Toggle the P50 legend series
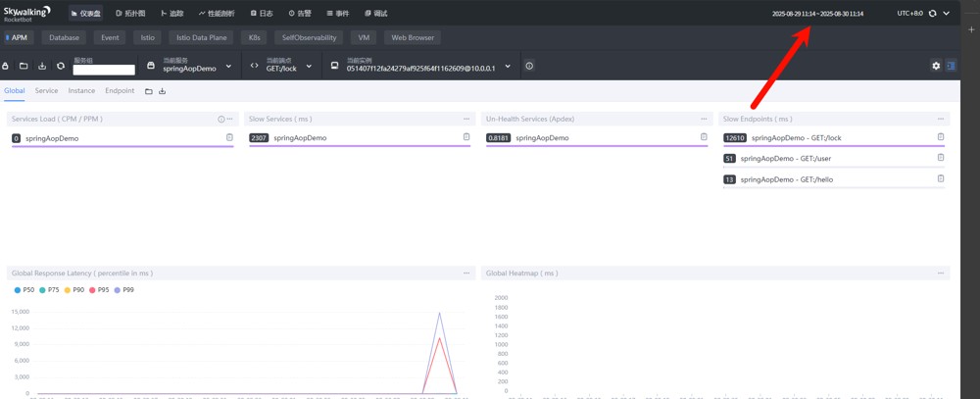The height and width of the screenshot is (399, 980). [x=24, y=290]
